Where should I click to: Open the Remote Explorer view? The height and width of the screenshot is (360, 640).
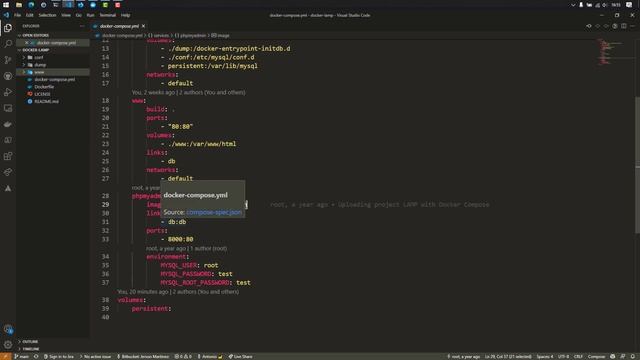pyautogui.click(x=8, y=108)
